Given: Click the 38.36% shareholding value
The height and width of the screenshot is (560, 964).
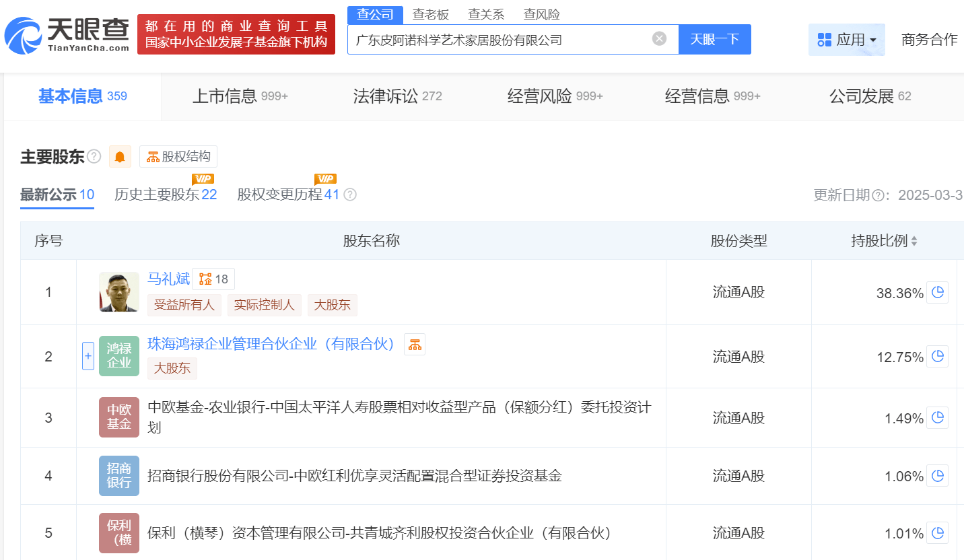Looking at the screenshot, I should pyautogui.click(x=900, y=293).
